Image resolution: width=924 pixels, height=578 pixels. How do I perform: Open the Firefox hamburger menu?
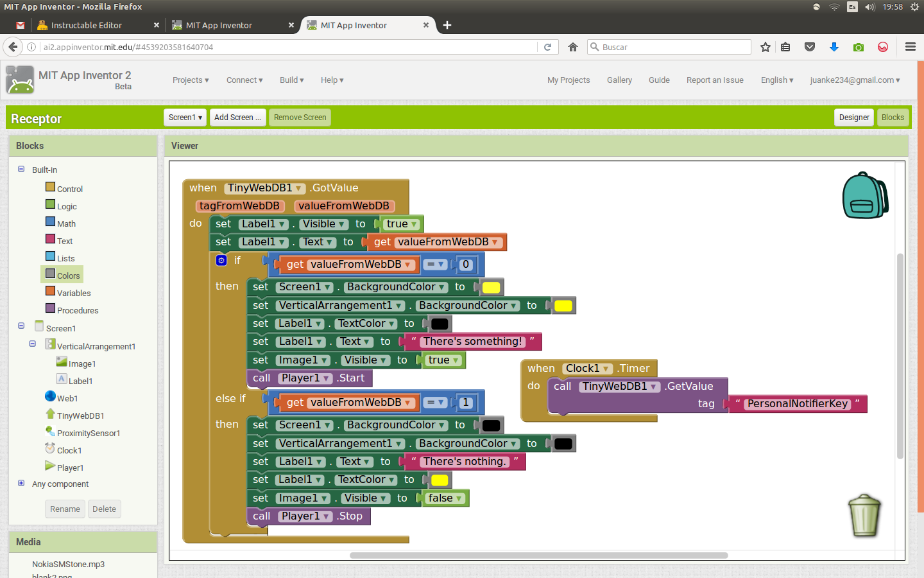click(x=910, y=47)
